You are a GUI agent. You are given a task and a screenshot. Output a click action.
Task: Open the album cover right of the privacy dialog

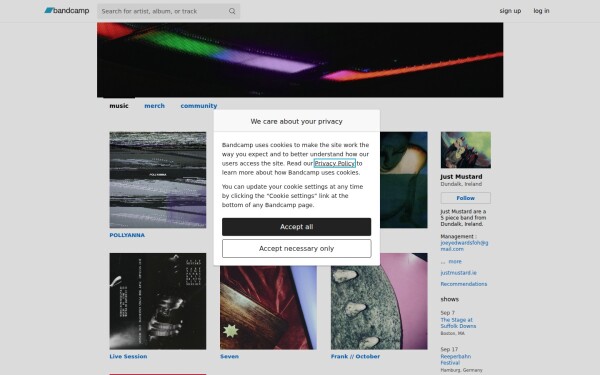click(404, 180)
